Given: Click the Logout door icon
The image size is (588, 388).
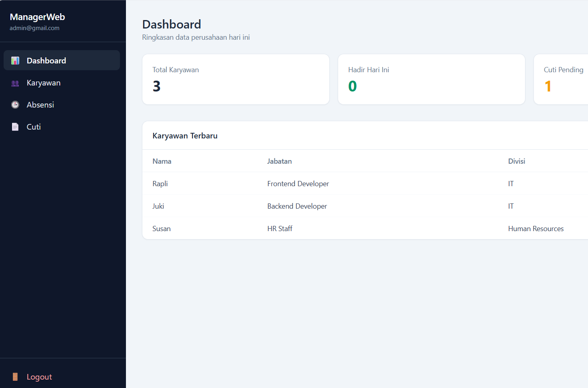Looking at the screenshot, I should click(15, 377).
